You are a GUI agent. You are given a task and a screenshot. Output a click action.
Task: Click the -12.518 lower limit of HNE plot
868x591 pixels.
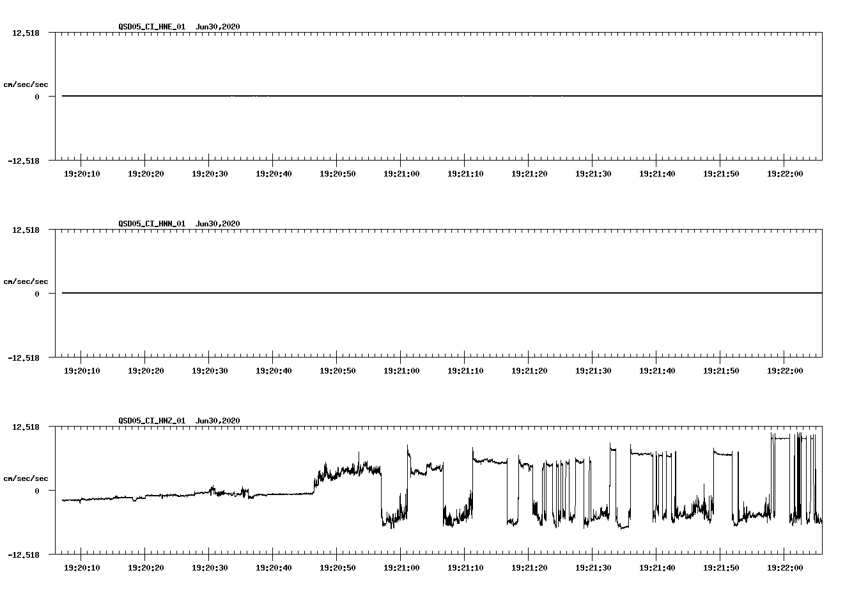pyautogui.click(x=24, y=161)
